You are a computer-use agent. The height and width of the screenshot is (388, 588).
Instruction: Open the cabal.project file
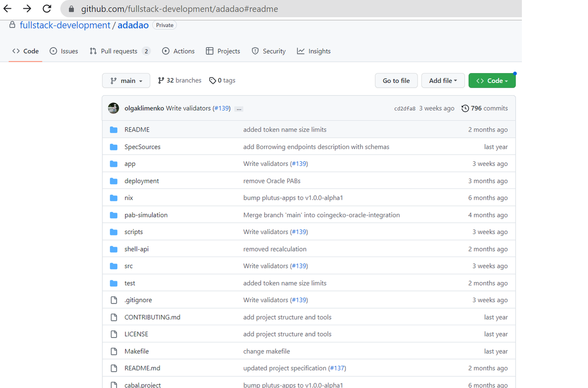(143, 385)
